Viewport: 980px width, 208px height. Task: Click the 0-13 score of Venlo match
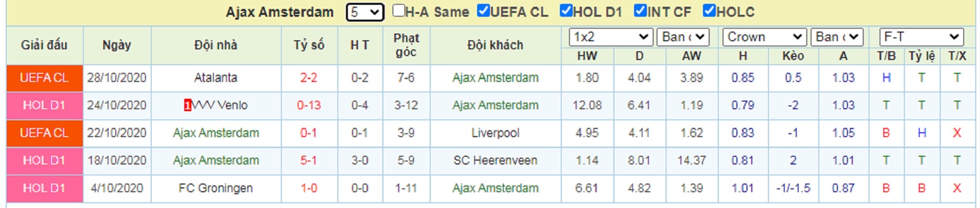309,105
